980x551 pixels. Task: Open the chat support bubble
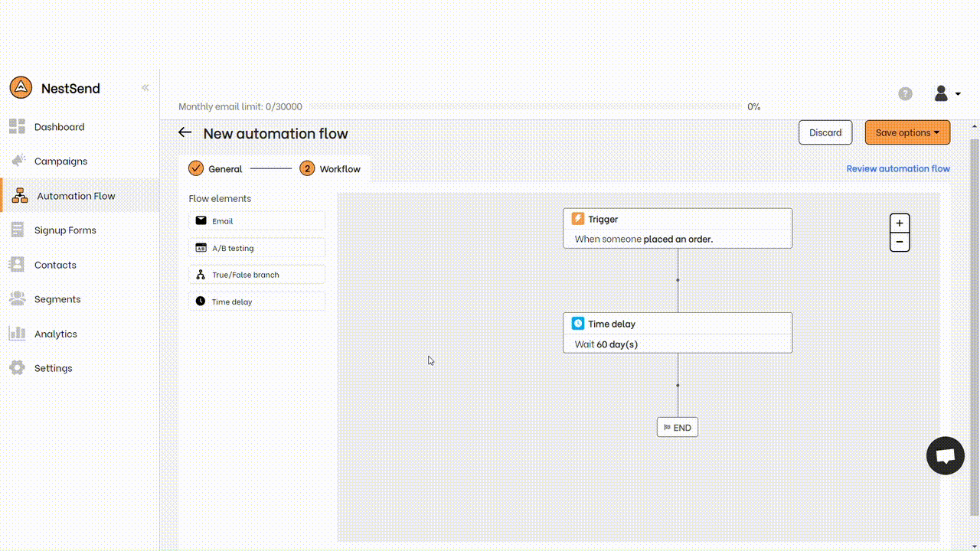(x=945, y=456)
